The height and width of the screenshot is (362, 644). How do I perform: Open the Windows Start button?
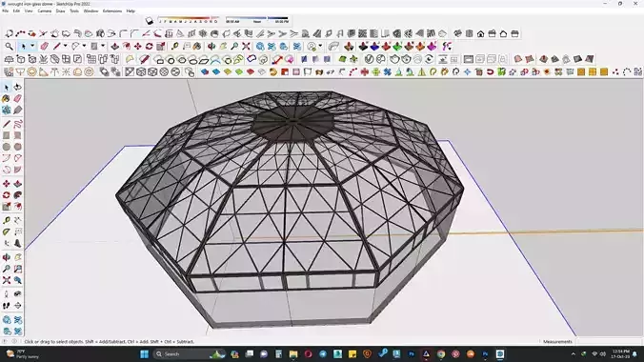pos(144,353)
